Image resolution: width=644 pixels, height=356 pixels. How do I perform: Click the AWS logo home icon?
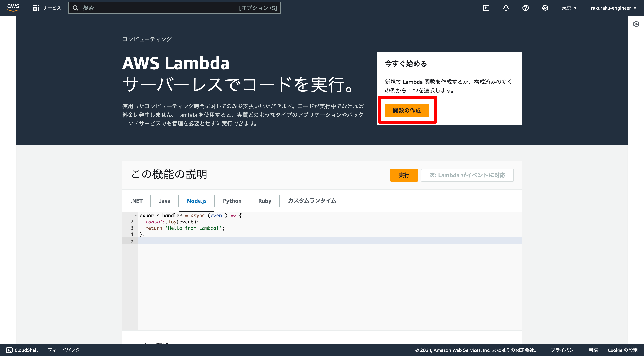click(x=13, y=7)
